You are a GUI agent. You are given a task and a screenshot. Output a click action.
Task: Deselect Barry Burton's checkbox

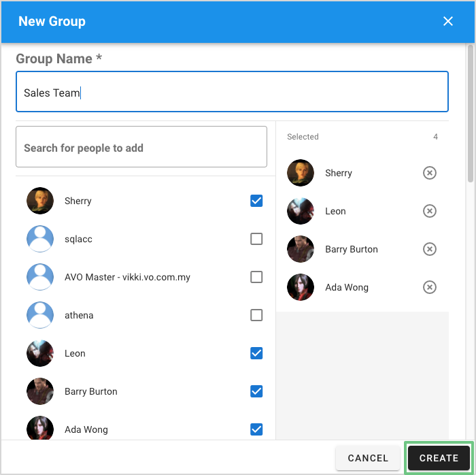click(256, 391)
